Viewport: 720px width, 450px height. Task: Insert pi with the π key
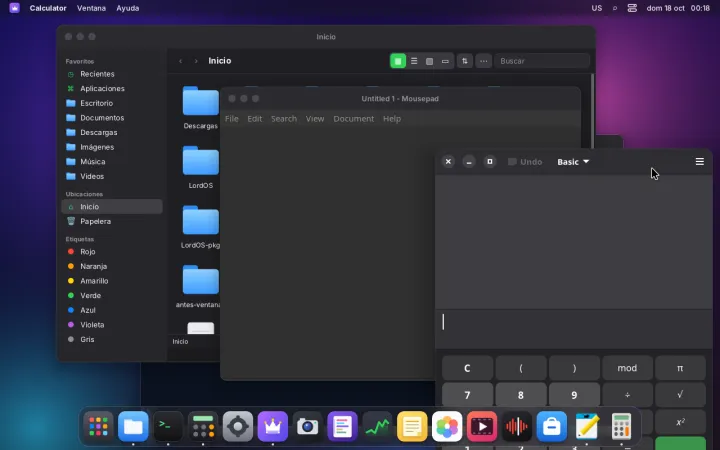point(680,368)
